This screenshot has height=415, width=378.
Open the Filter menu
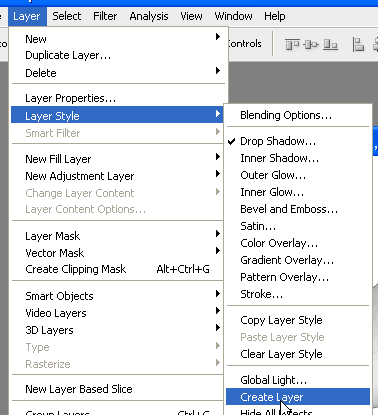pyautogui.click(x=105, y=16)
